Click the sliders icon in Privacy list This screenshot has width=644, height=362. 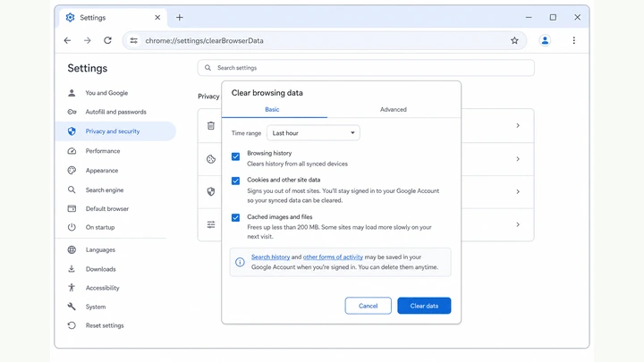211,224
